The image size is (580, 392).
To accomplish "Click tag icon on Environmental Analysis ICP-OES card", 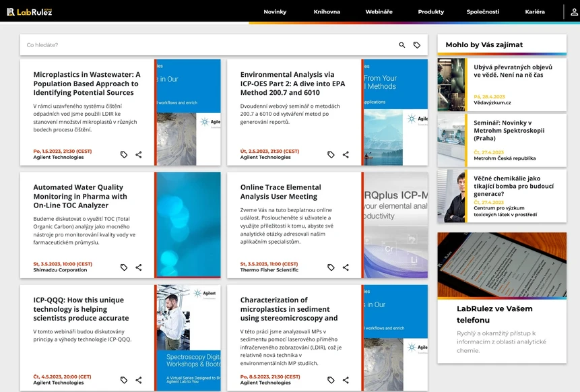I will click(x=331, y=155).
